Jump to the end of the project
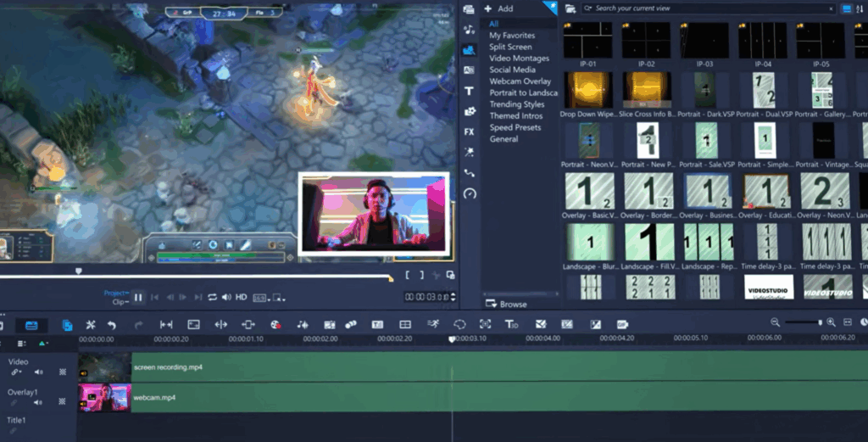The height and width of the screenshot is (442, 868). 198,298
